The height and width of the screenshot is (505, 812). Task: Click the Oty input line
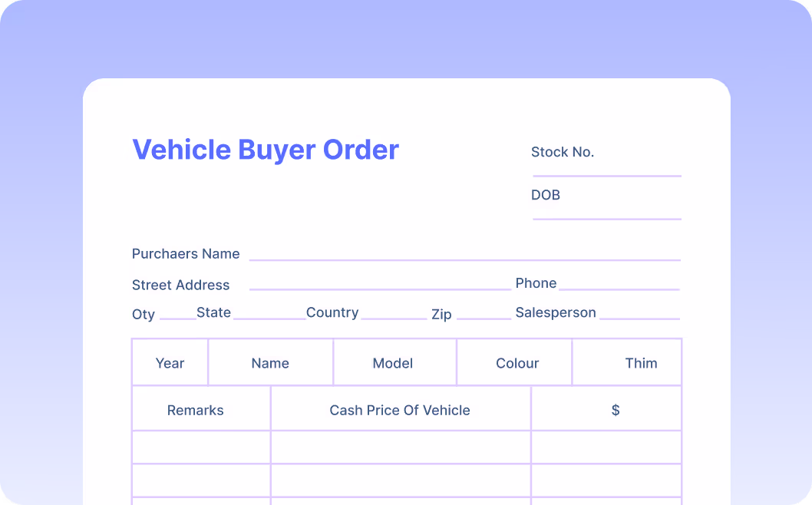(177, 314)
